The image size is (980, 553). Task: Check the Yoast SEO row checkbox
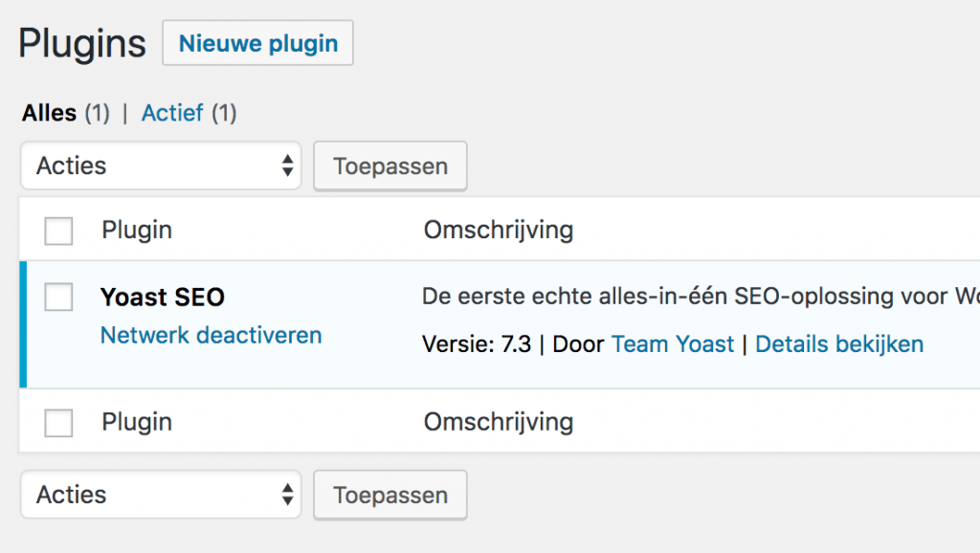pyautogui.click(x=59, y=298)
